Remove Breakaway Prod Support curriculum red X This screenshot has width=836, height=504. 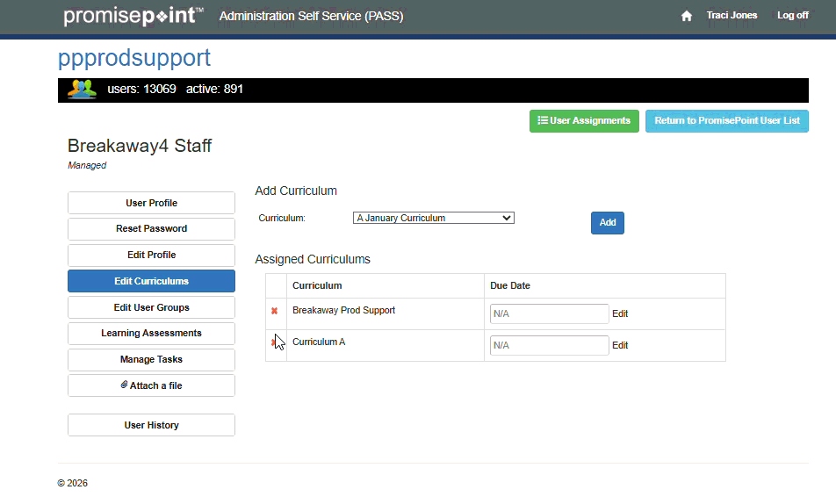[x=274, y=311]
